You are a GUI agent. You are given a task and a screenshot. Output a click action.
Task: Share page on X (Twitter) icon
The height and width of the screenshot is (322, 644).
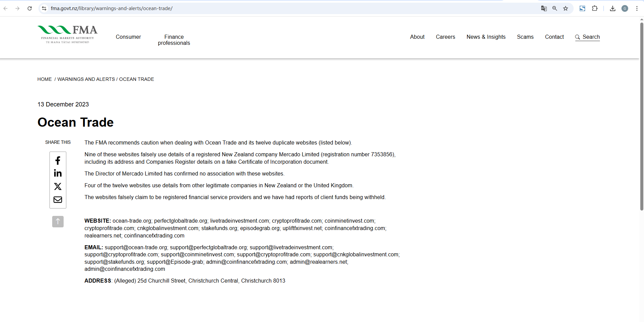pyautogui.click(x=58, y=187)
